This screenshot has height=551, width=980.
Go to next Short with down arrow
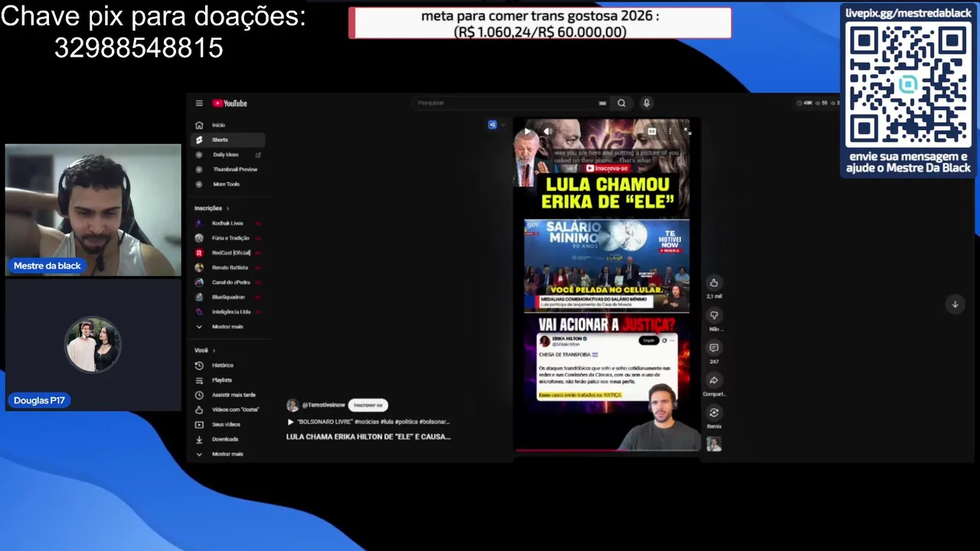pos(955,305)
